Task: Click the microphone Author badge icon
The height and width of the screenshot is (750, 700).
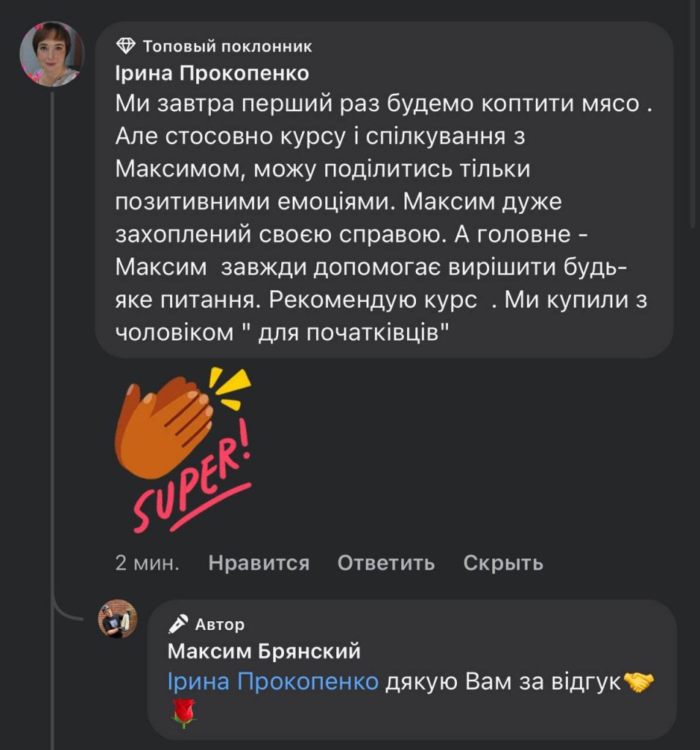Action: [178, 624]
